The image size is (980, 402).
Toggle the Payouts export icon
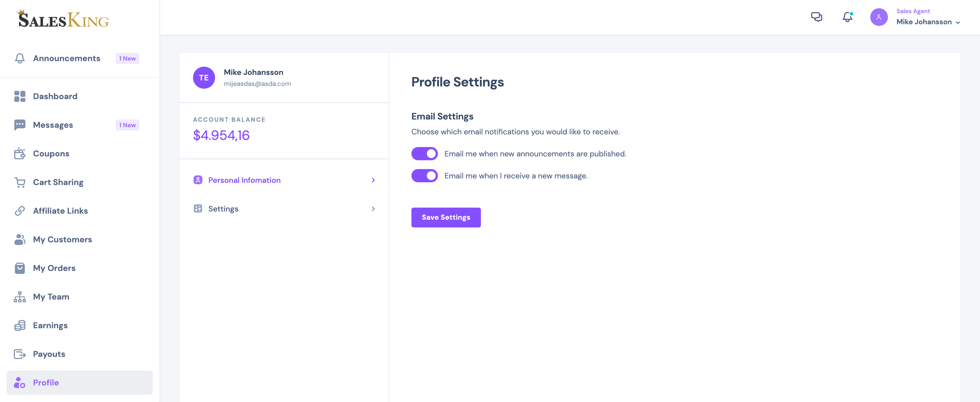[19, 354]
